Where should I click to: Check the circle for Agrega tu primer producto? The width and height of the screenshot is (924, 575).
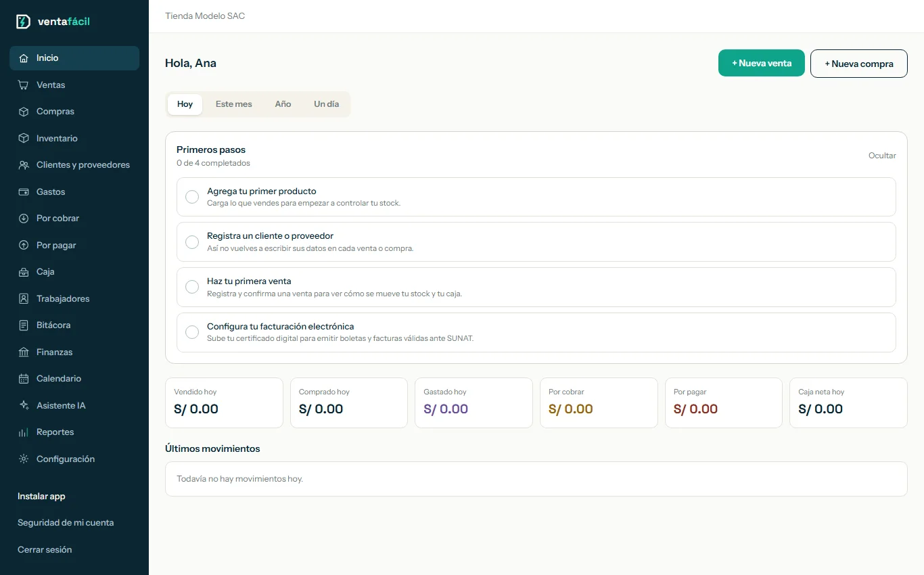point(192,197)
